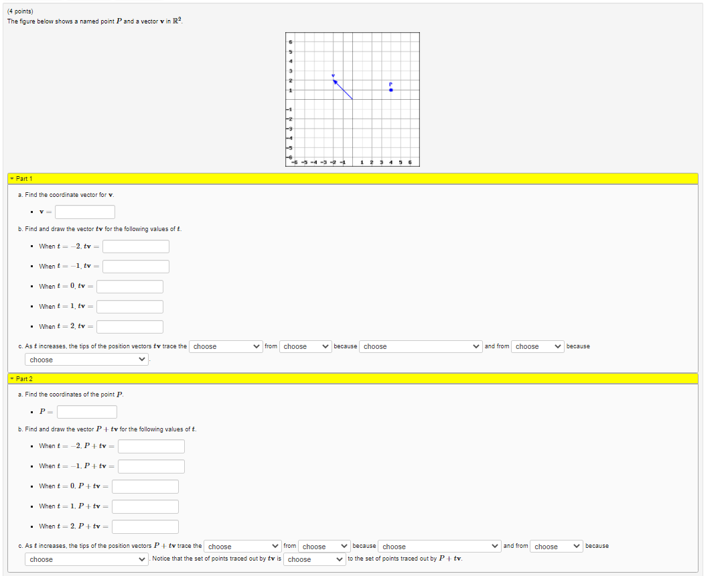Screen dimensions: 728x576
Task: Click 'a. Find the coordinate vector for v.' text
Action: 66,195
